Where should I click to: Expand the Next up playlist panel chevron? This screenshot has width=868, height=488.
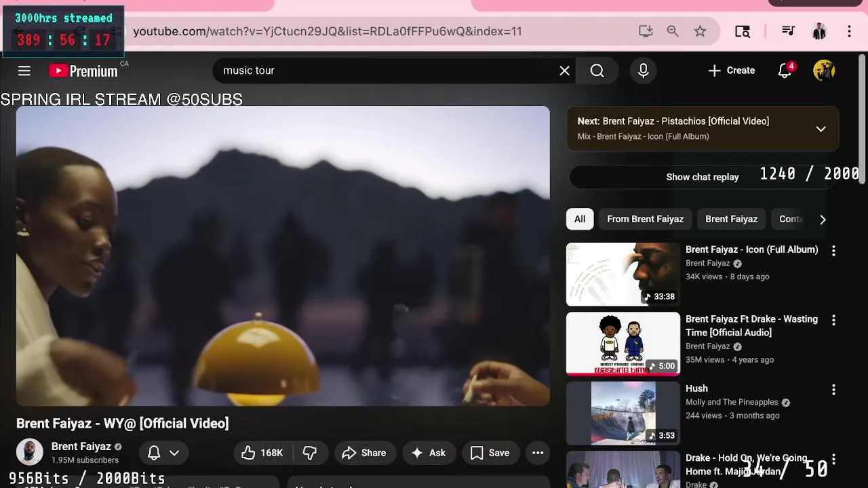pyautogui.click(x=821, y=129)
